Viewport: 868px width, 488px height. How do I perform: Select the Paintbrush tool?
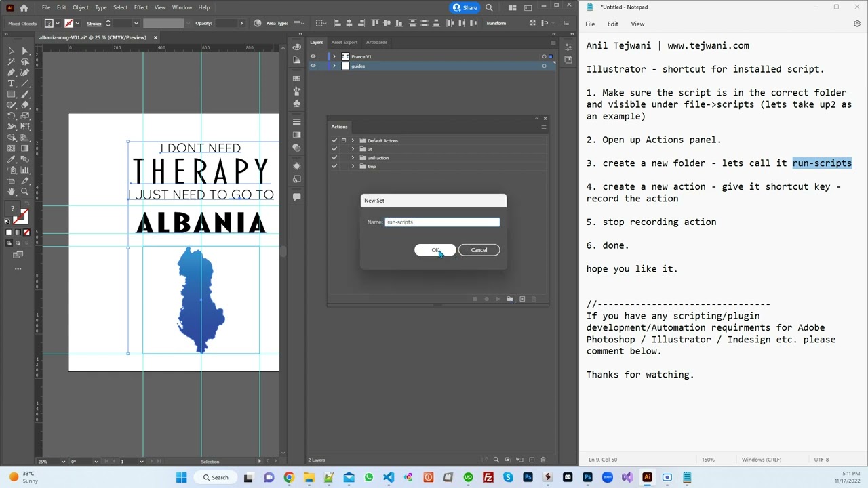tap(25, 94)
